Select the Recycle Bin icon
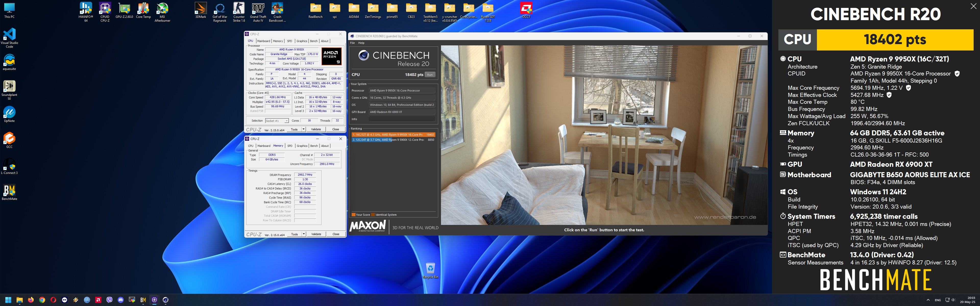This screenshot has height=306, width=980. tap(430, 271)
